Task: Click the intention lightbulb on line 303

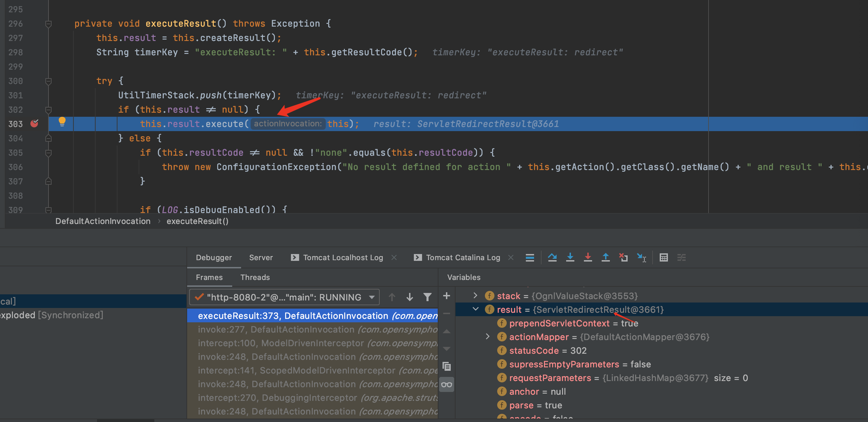Action: click(x=62, y=122)
